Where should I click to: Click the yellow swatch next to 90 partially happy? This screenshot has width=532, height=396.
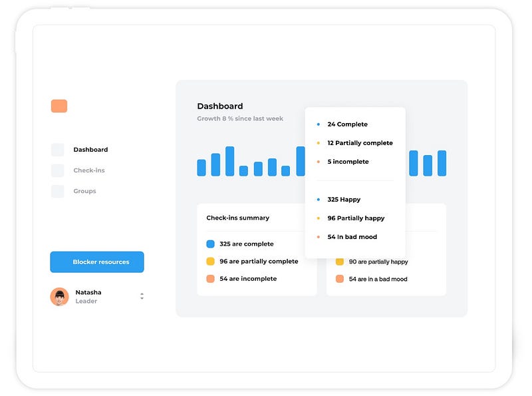coord(340,262)
